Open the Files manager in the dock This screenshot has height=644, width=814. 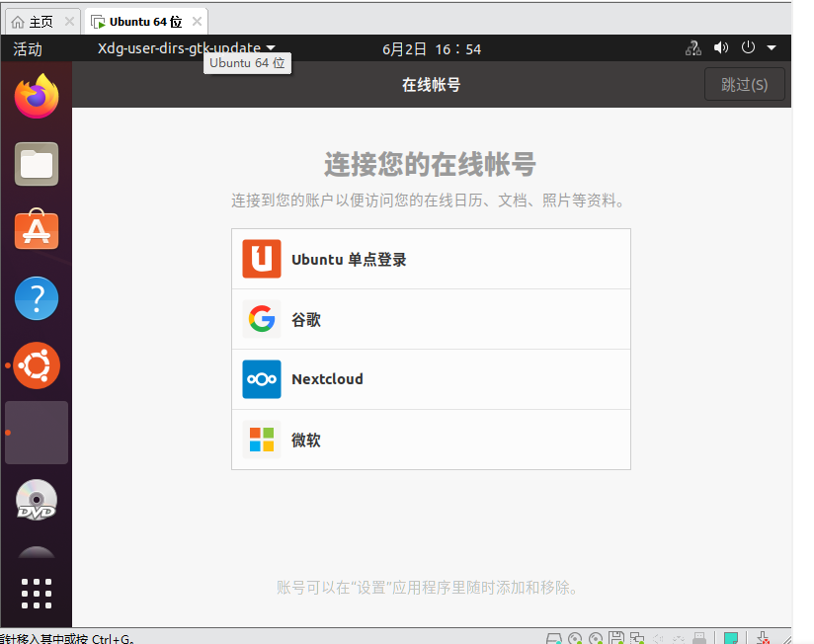pyautogui.click(x=37, y=164)
